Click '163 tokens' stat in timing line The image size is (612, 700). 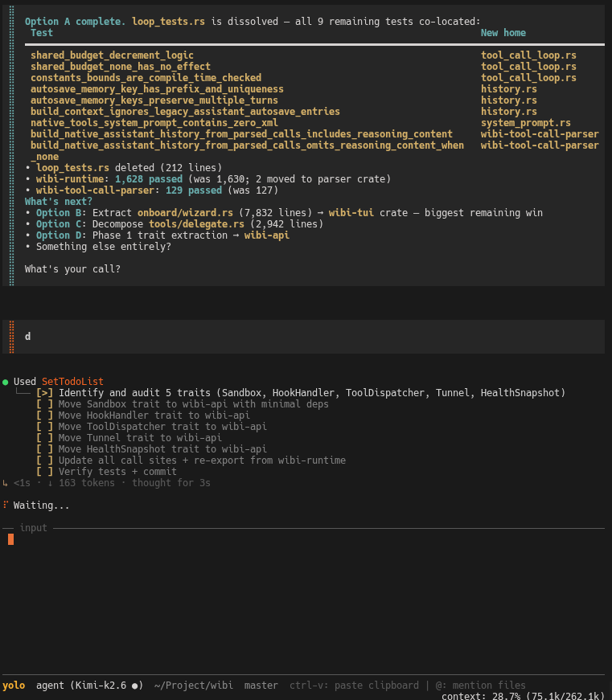pos(87,483)
